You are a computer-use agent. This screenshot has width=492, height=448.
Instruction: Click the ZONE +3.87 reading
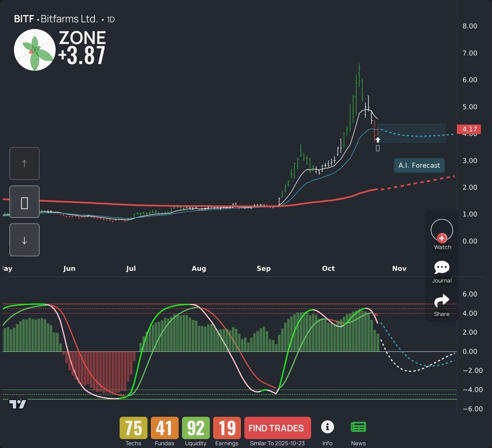pyautogui.click(x=82, y=47)
